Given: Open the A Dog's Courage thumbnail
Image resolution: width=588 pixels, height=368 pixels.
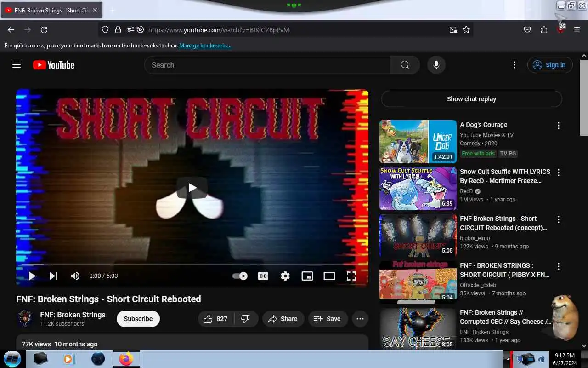Looking at the screenshot, I should tap(418, 142).
